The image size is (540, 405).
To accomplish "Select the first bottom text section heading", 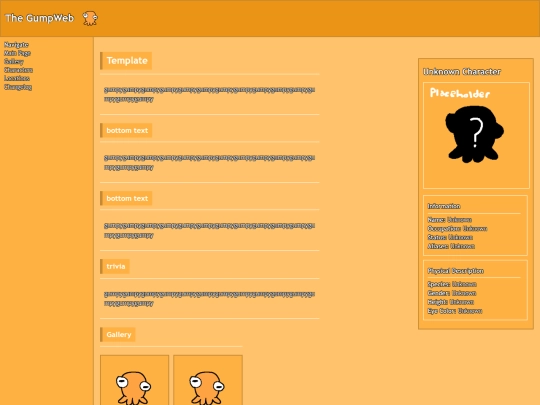I will pos(126,131).
